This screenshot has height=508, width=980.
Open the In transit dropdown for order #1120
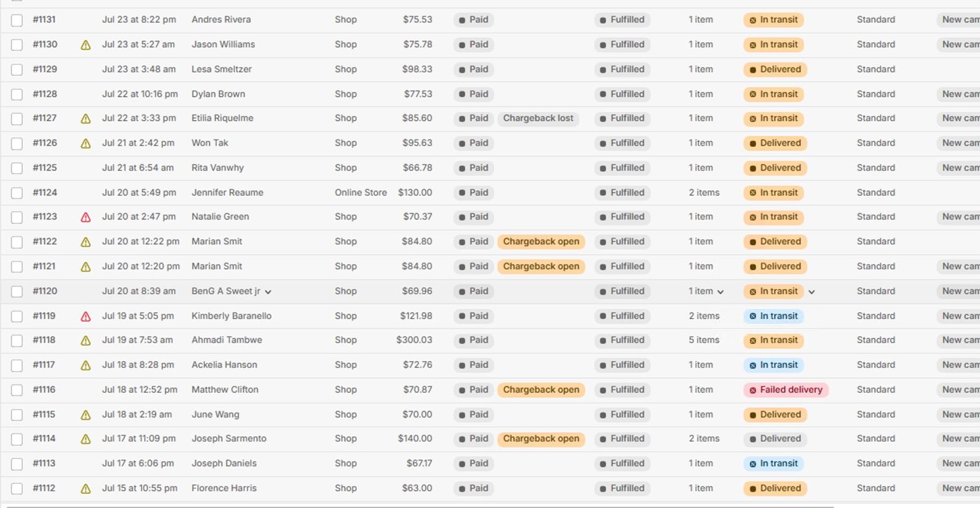pyautogui.click(x=812, y=292)
